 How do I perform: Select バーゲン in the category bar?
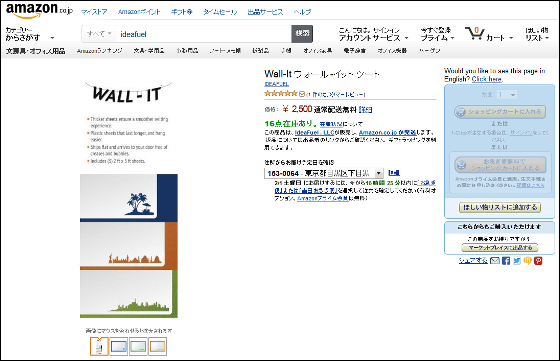click(x=429, y=51)
